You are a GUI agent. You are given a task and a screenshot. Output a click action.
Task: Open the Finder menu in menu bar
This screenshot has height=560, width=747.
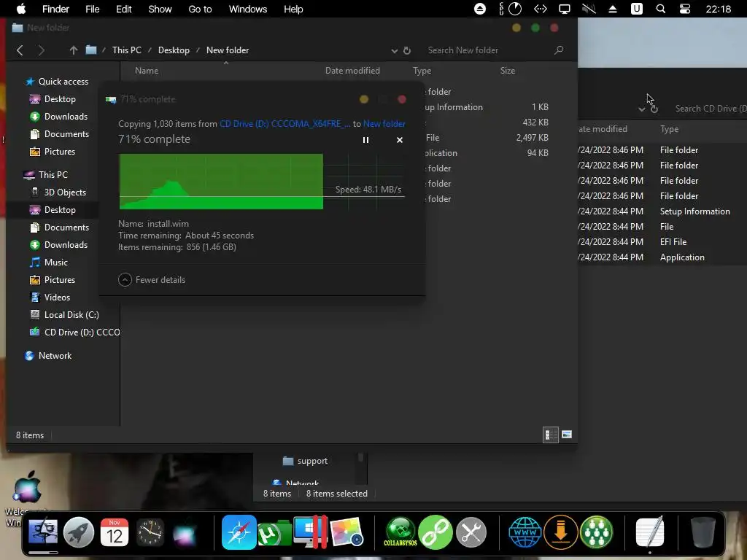[55, 9]
